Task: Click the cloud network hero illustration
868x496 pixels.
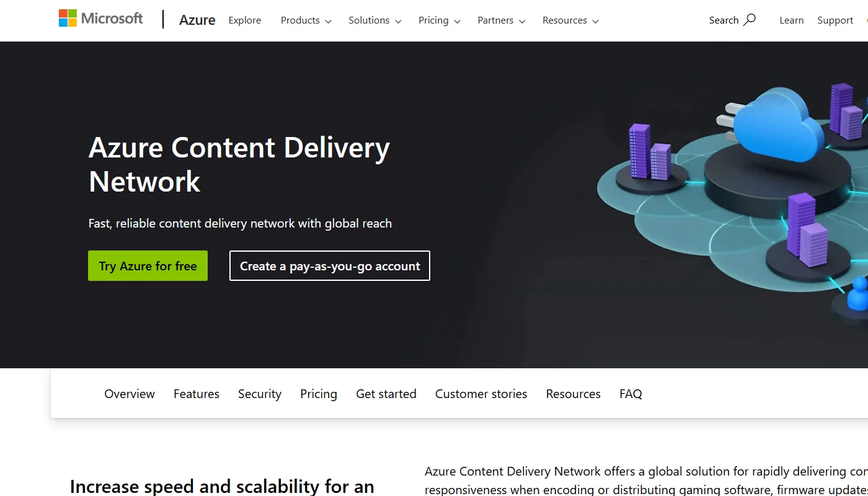Action: pos(732,205)
